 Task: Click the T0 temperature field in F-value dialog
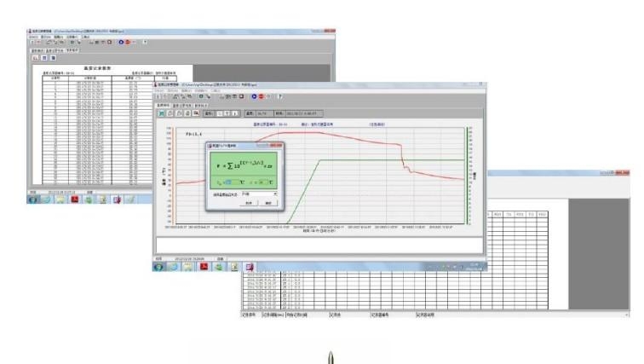(233, 182)
